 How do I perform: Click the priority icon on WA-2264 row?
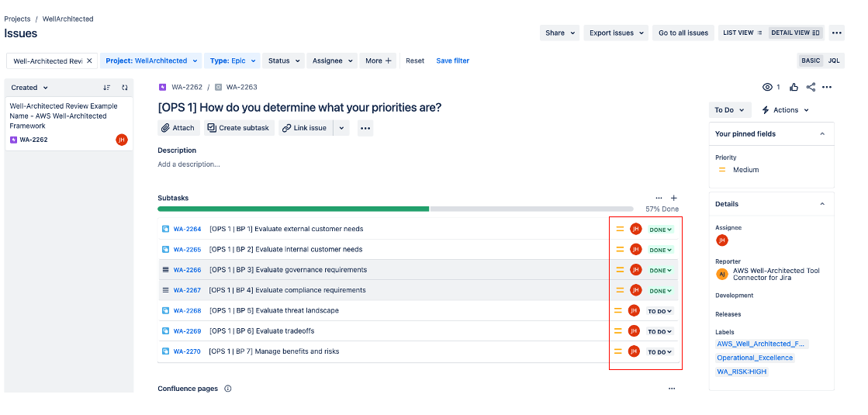pyautogui.click(x=620, y=229)
